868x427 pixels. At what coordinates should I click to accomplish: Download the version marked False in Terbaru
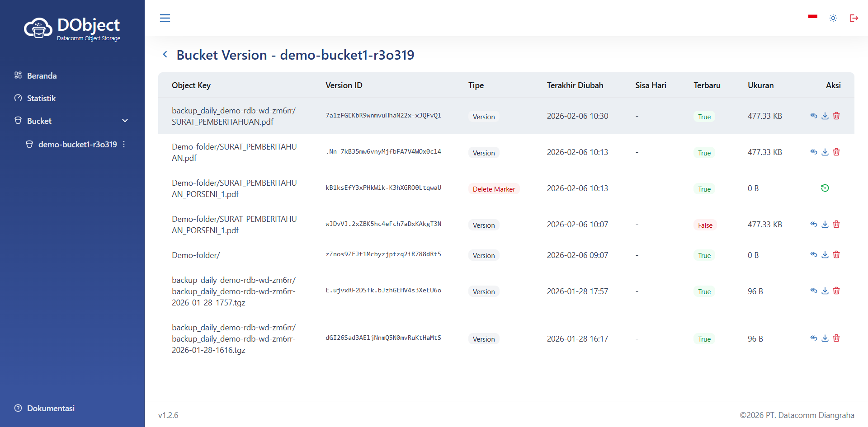pyautogui.click(x=825, y=225)
